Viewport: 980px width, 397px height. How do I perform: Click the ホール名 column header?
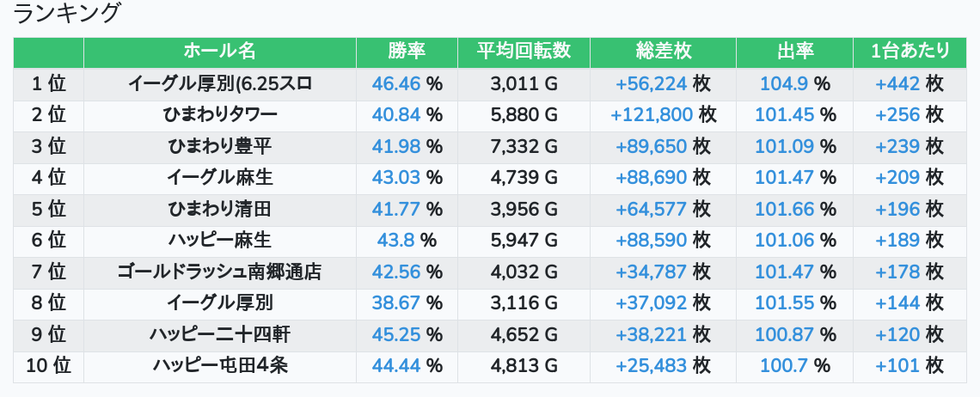pyautogui.click(x=220, y=52)
